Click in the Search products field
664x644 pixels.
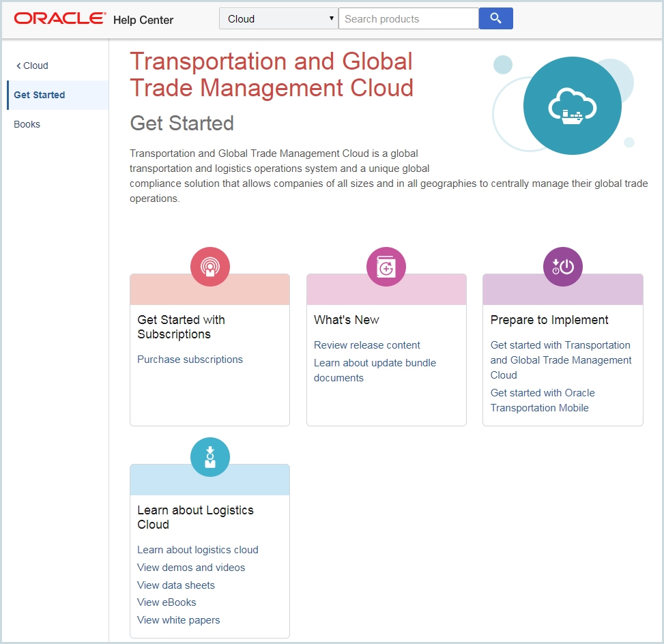(x=408, y=19)
